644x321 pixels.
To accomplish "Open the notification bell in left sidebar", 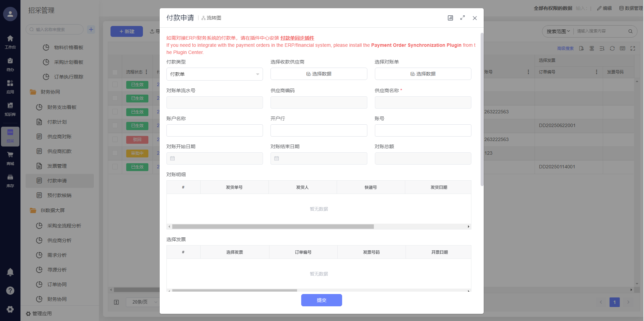I will pyautogui.click(x=10, y=272).
